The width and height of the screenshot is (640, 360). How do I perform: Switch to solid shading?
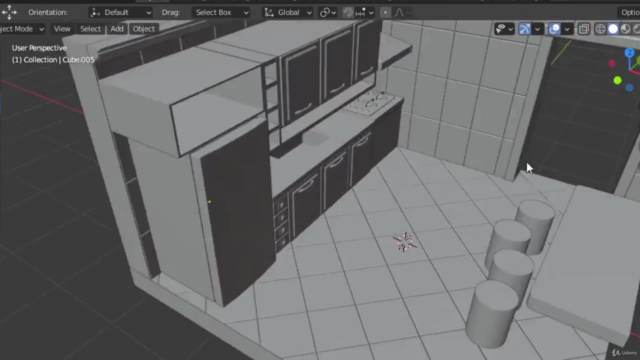[x=613, y=29]
